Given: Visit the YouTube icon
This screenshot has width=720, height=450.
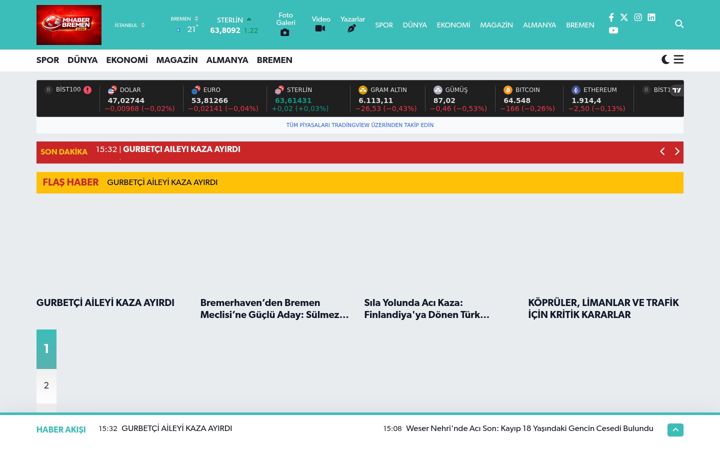Looking at the screenshot, I should (x=613, y=30).
